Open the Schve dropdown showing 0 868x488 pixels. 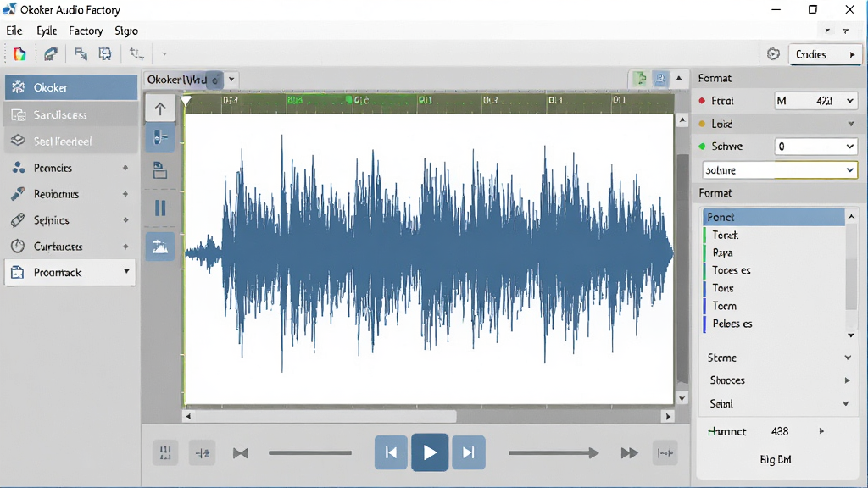coord(815,147)
